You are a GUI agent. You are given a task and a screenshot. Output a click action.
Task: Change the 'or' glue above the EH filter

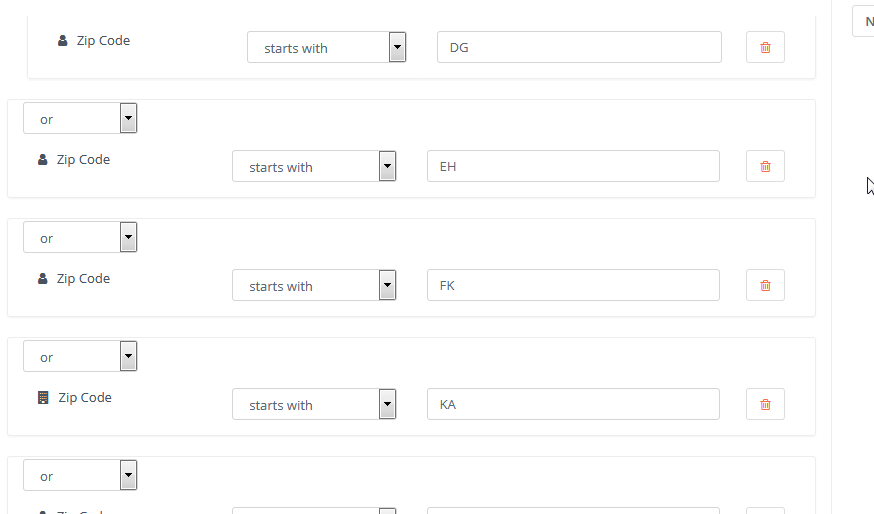click(x=80, y=118)
